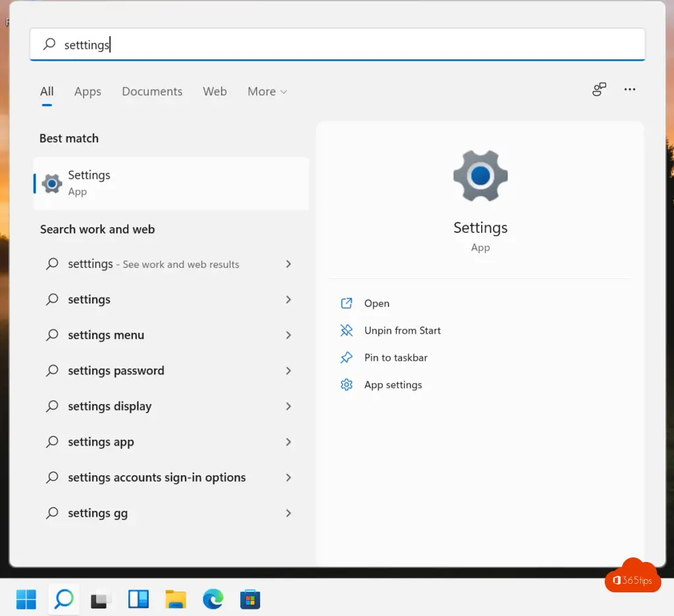Image resolution: width=674 pixels, height=616 pixels.
Task: Select the Documents filter tab
Action: [x=152, y=91]
